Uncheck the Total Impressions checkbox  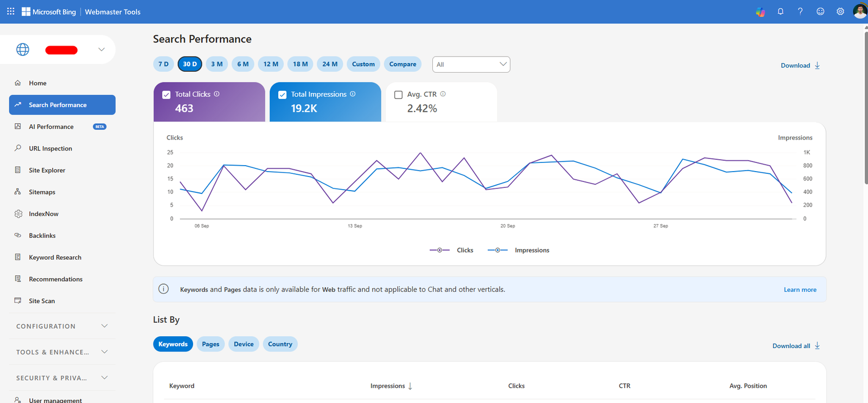[283, 95]
